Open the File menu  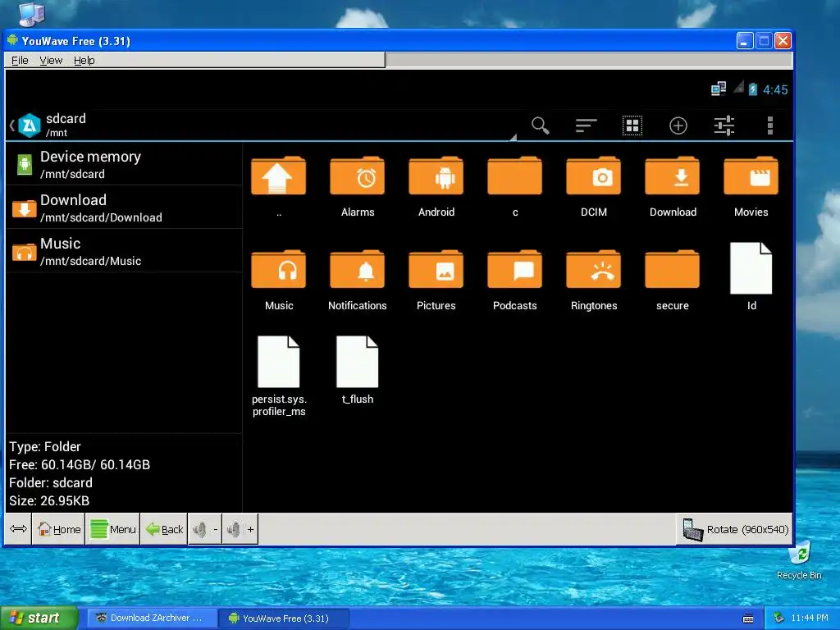coord(20,60)
